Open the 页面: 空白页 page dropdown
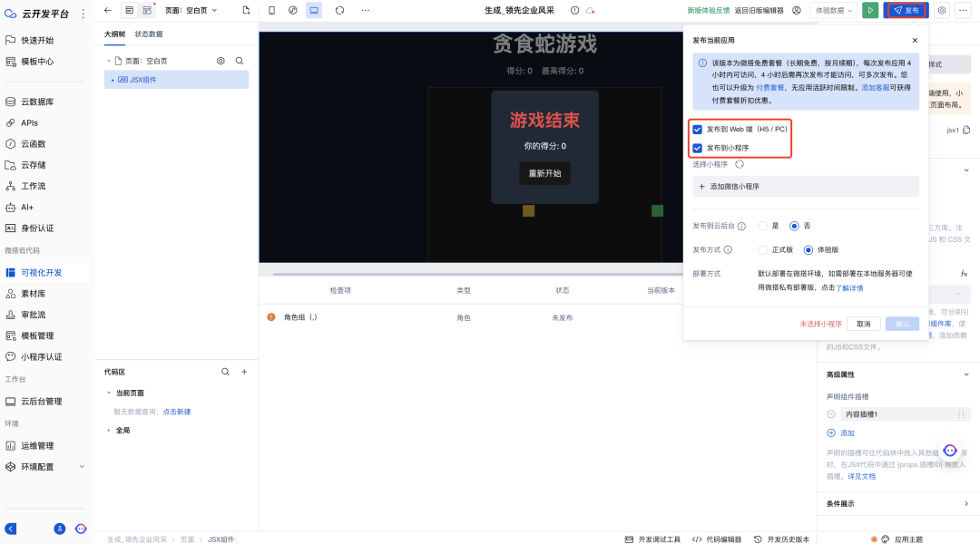Viewport: 980px width, 544px height. (191, 10)
